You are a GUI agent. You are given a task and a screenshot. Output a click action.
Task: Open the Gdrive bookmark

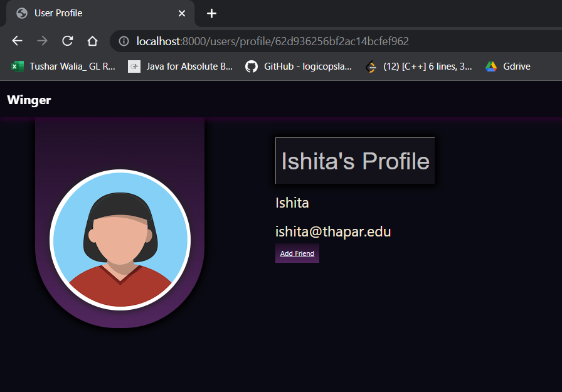click(507, 66)
